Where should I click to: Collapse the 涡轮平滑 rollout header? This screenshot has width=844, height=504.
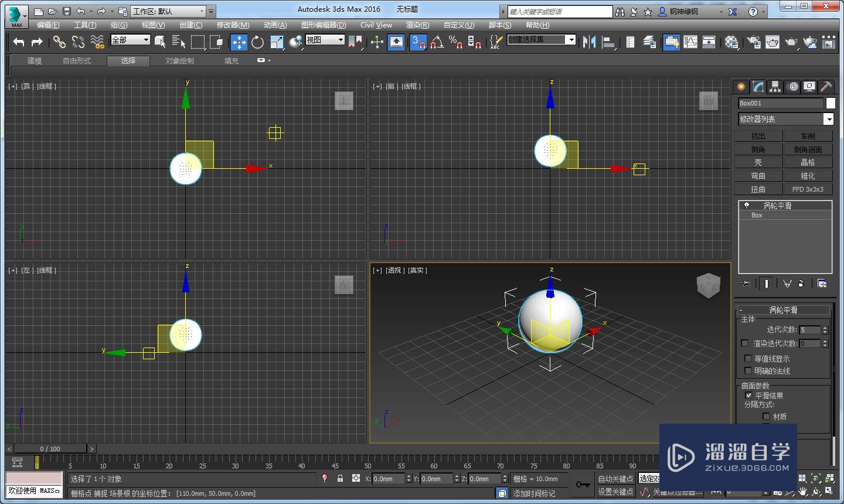784,309
